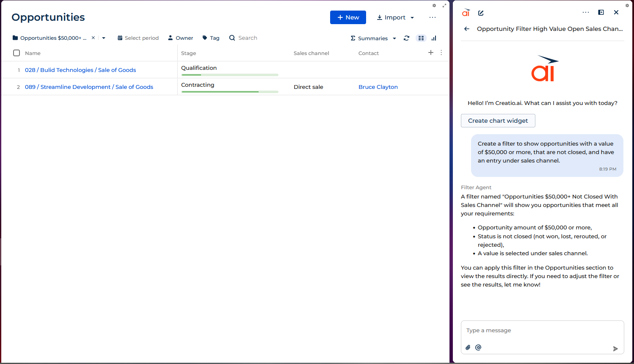Open column options three-dot icon
Viewport: 634px width, 364px height.
click(x=441, y=52)
